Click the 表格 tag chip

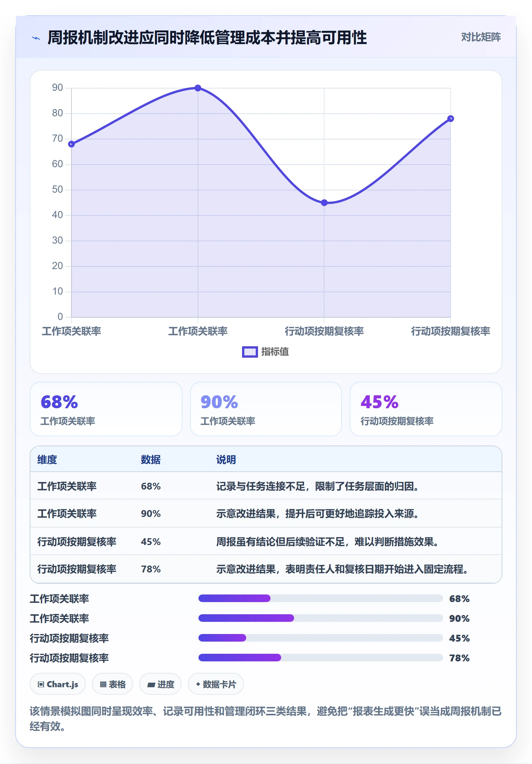(x=112, y=684)
